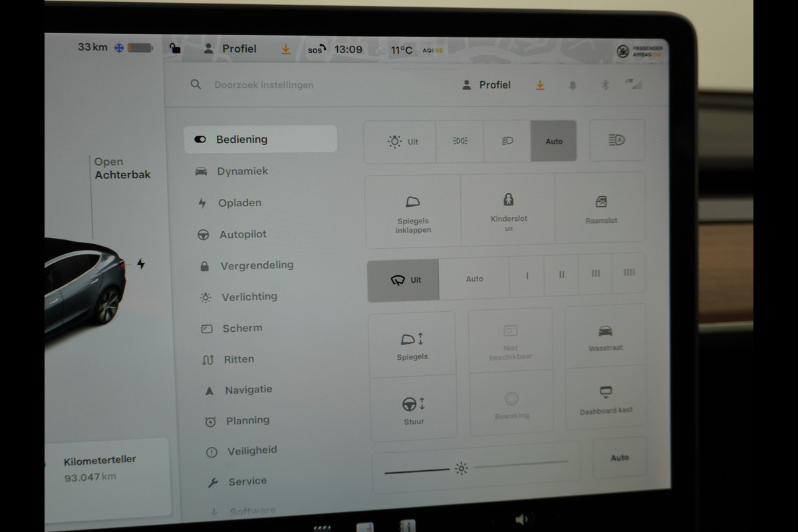Tap the Stuur steering wheel adjust icon
This screenshot has height=532, width=798.
click(x=413, y=404)
